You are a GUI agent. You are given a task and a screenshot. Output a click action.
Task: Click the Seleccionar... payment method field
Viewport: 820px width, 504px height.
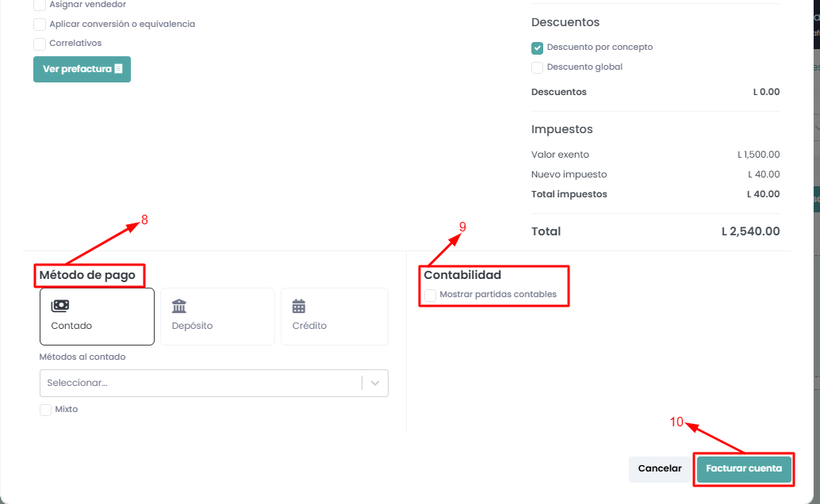pyautogui.click(x=198, y=383)
